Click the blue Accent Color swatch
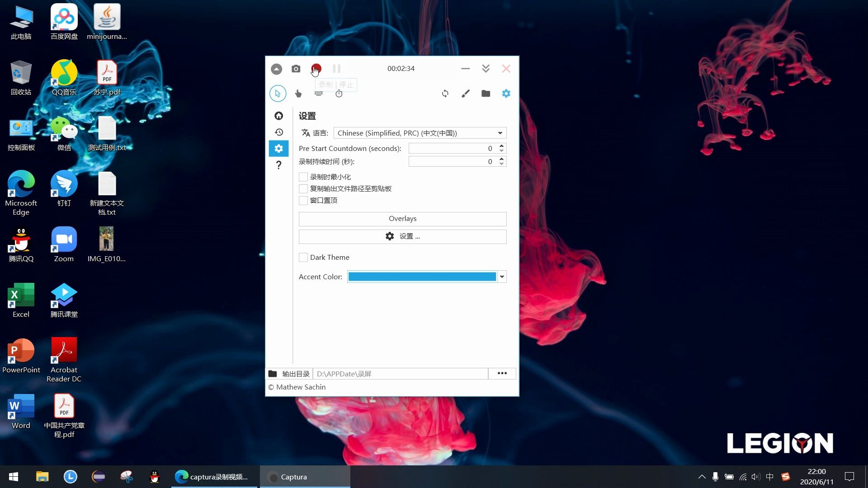 coord(422,277)
